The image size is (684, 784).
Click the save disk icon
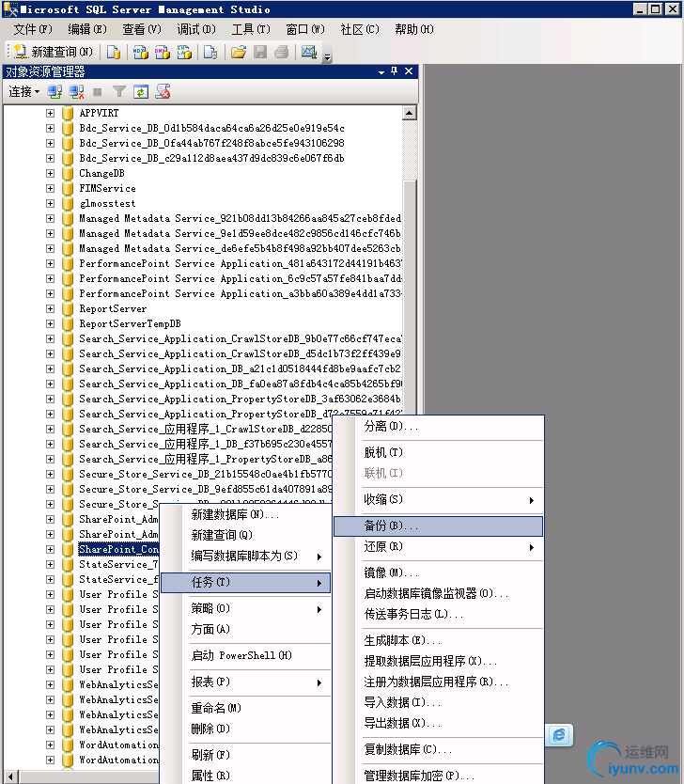(260, 52)
